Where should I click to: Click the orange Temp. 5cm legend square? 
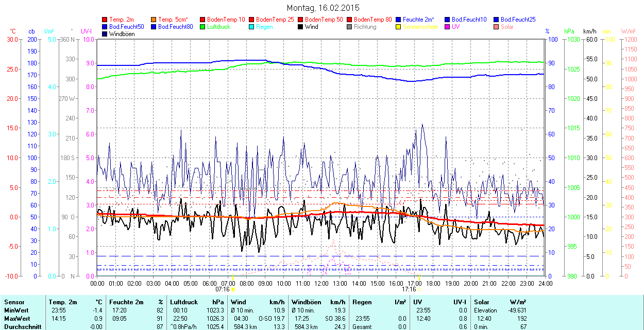click(x=154, y=20)
